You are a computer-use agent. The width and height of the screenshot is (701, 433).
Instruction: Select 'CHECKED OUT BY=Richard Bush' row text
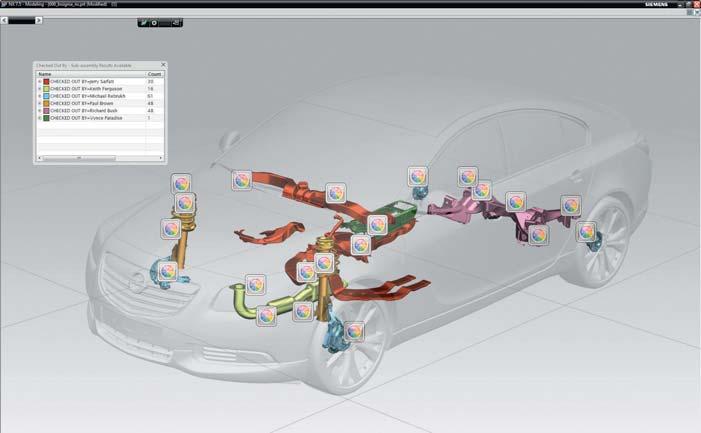pyautogui.click(x=84, y=110)
